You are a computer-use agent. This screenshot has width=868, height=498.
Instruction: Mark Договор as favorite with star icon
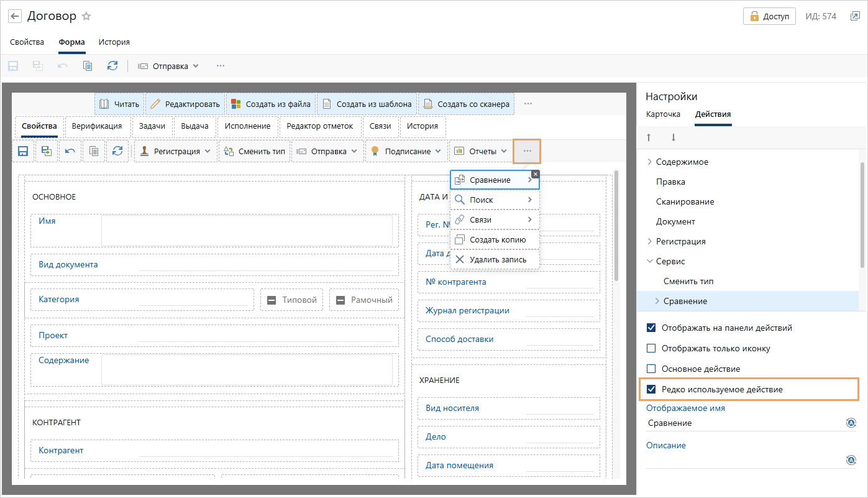point(86,16)
